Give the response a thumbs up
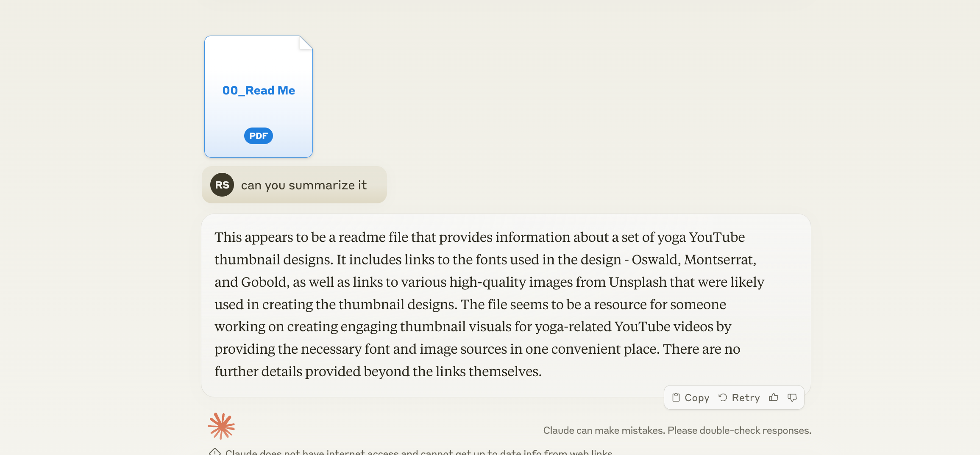980x455 pixels. 774,397
